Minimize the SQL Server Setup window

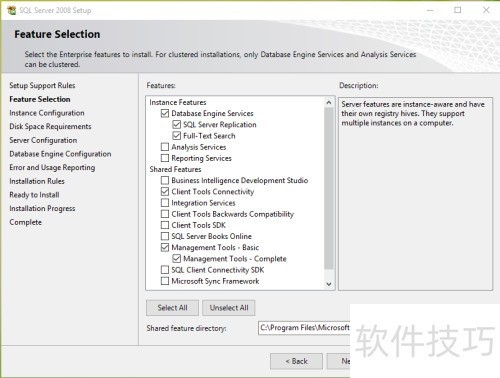tap(430, 10)
